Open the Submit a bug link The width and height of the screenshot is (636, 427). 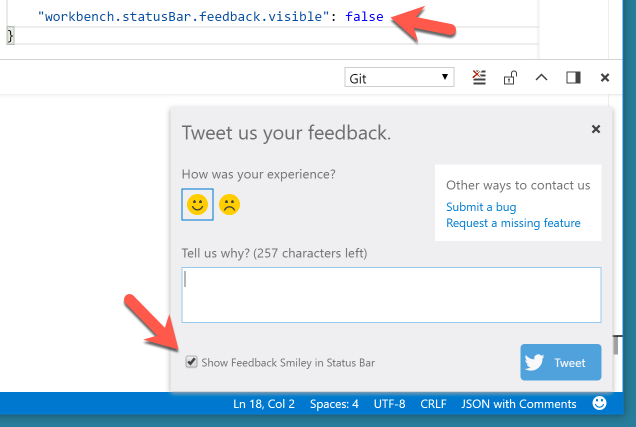(481, 207)
